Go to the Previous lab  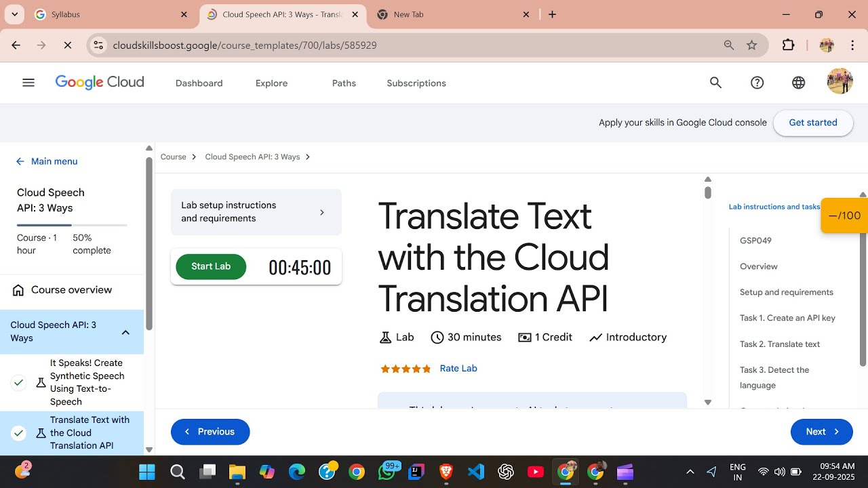(x=210, y=432)
